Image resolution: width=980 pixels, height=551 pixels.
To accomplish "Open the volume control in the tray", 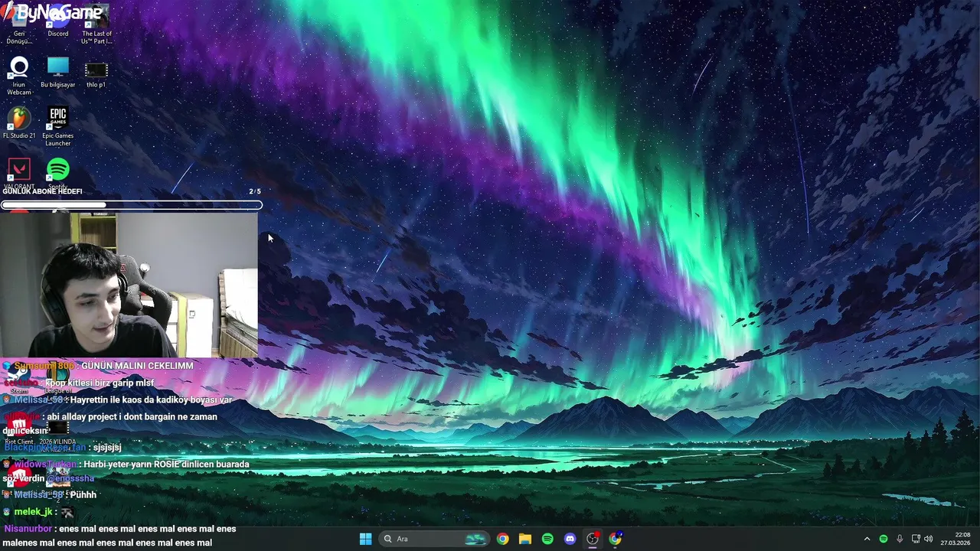I will tap(929, 539).
